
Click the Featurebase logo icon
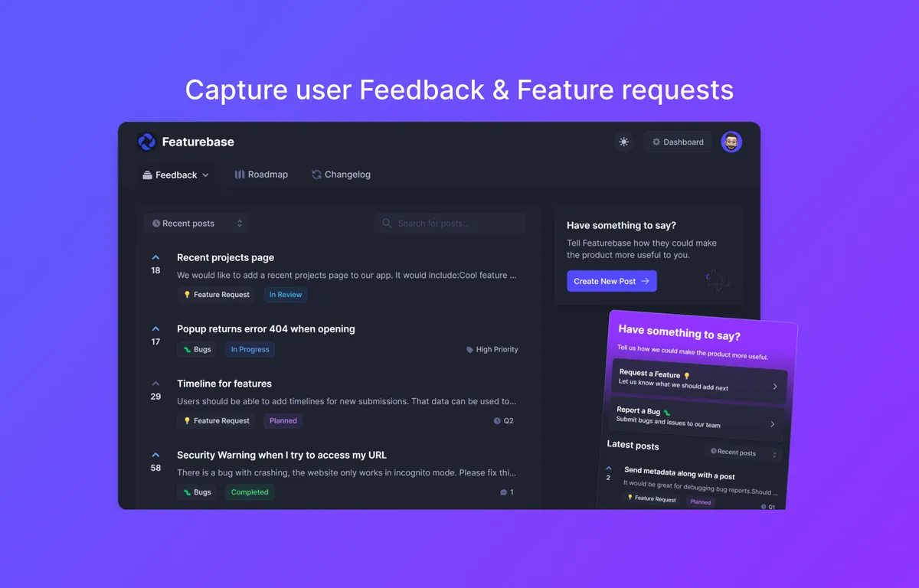point(146,142)
